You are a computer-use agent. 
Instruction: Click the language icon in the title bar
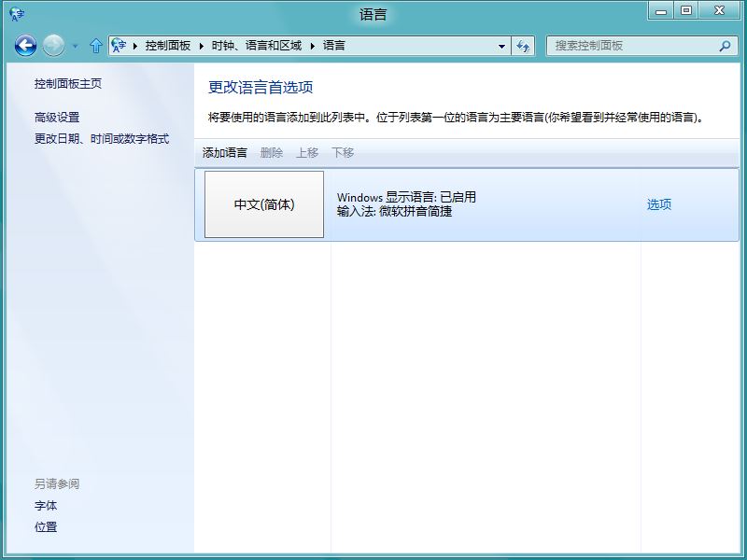(17, 14)
